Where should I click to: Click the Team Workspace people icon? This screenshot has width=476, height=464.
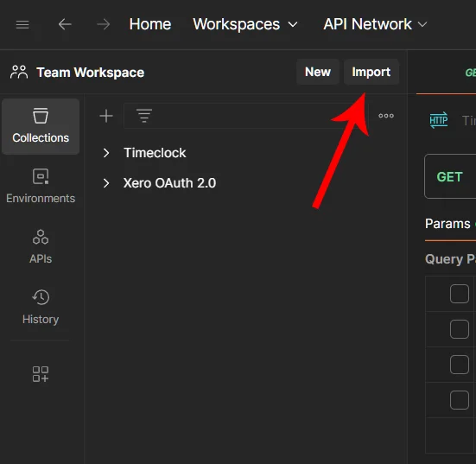(x=19, y=73)
